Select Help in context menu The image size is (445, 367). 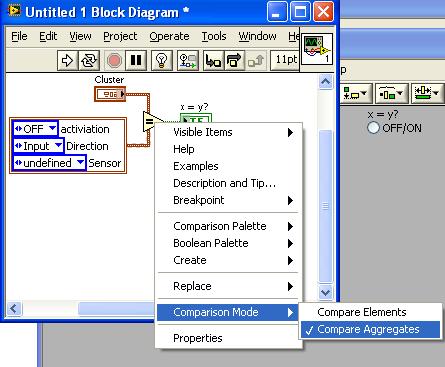[x=229, y=149]
